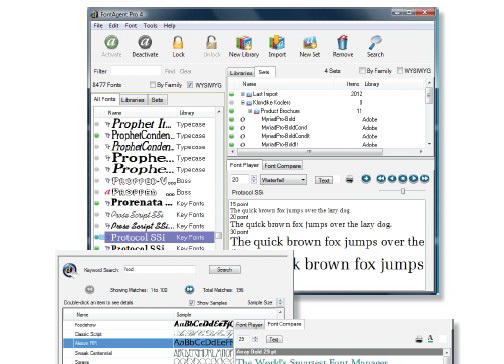Select the Prorenata font row
504x364 pixels.
coord(154,203)
